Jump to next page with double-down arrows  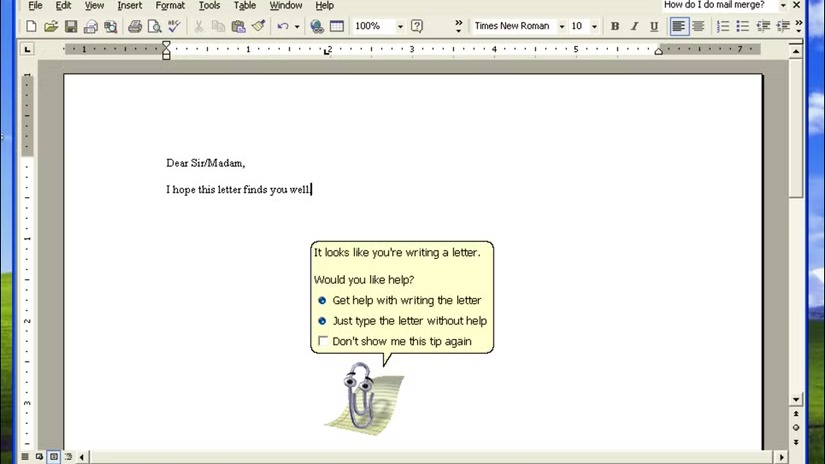796,442
